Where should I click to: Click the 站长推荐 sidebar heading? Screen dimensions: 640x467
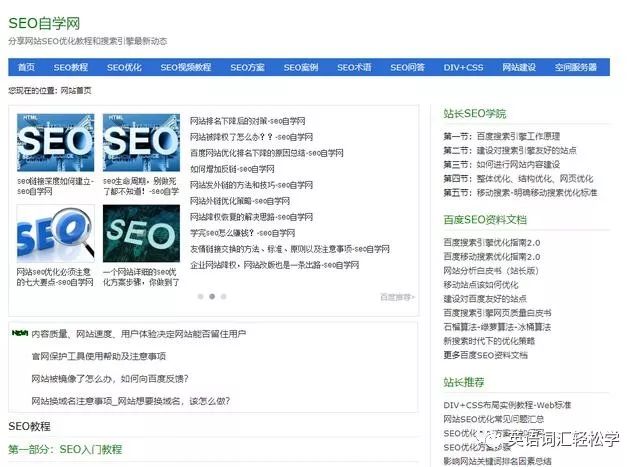464,382
